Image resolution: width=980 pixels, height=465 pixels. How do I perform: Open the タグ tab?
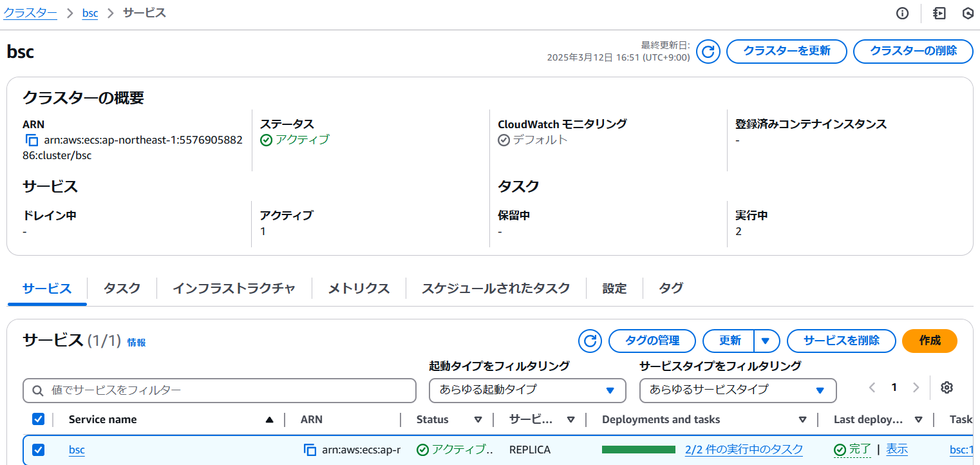671,288
